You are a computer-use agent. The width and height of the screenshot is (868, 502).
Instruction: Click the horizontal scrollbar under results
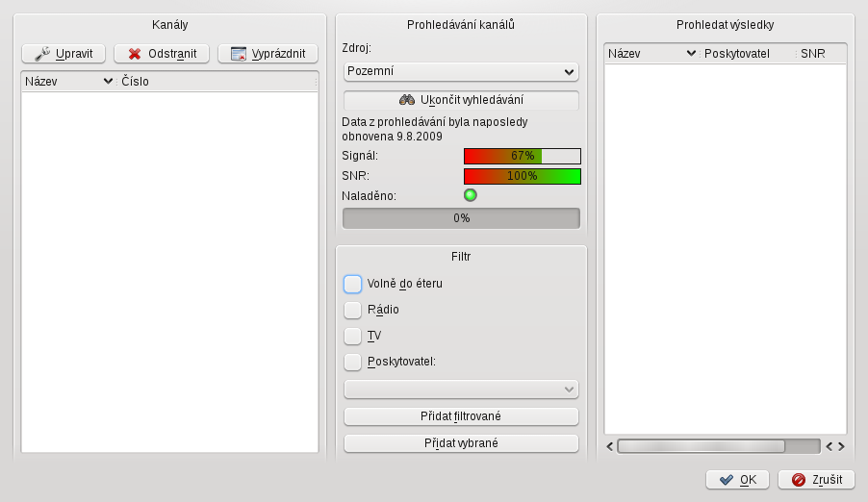click(x=719, y=446)
